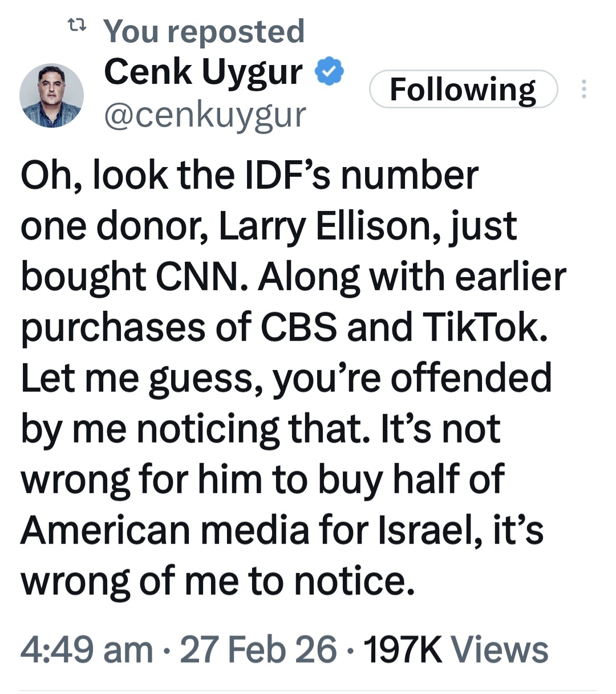Click the blue verified checkmark badge
The image size is (616, 694).
coord(329,72)
